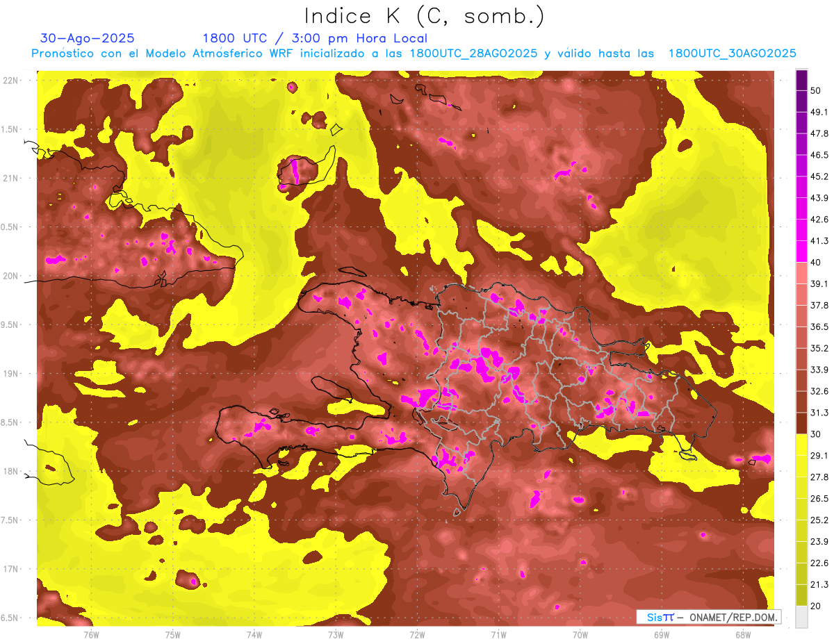The width and height of the screenshot is (834, 644).
Task: Click the "37.8" color scale value
Action: (819, 305)
